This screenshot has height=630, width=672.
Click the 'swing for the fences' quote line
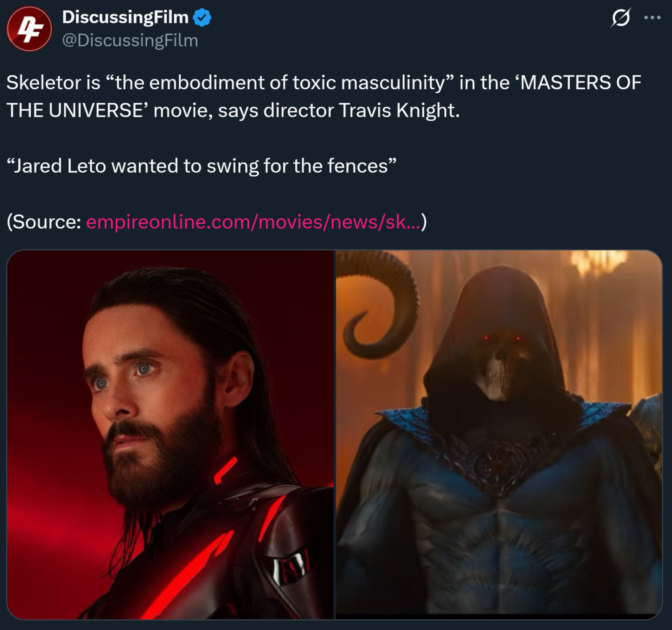point(201,166)
